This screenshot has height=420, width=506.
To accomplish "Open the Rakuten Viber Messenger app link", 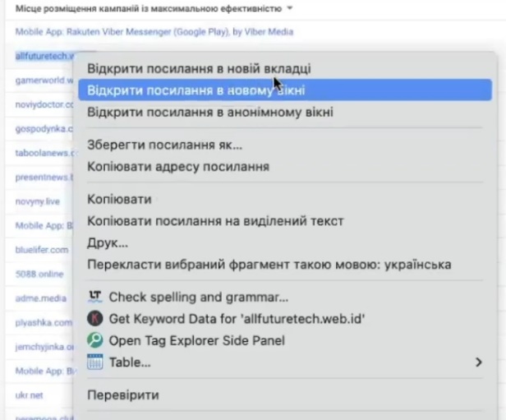I will (154, 31).
